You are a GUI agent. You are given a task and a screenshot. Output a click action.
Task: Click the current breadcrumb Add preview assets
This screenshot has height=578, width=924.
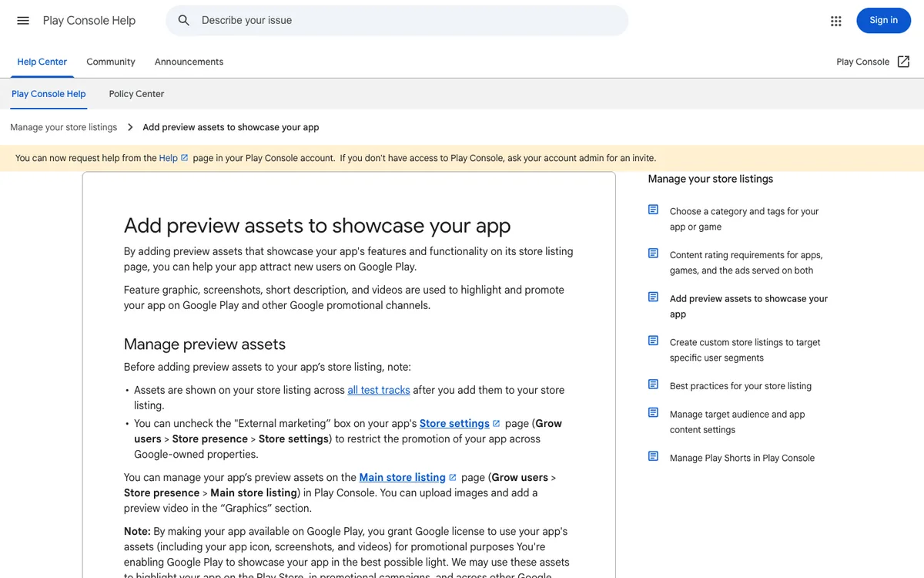[x=231, y=127]
